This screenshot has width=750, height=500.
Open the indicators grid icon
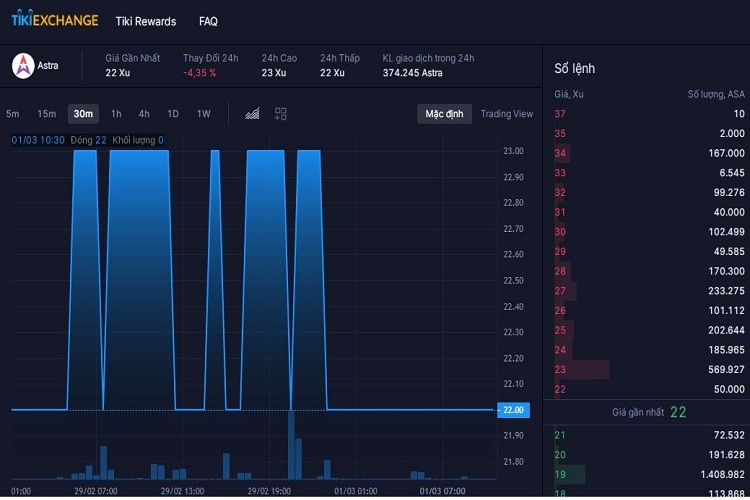tap(281, 114)
